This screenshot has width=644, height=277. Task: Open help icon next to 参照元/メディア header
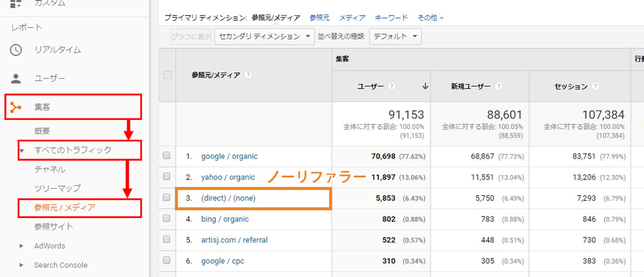click(248, 75)
